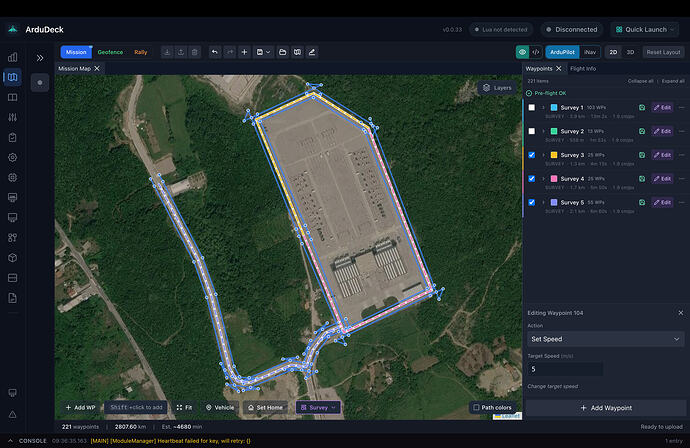The image size is (690, 448).
Task: Open the Quick Launch dropdown
Action: point(645,29)
